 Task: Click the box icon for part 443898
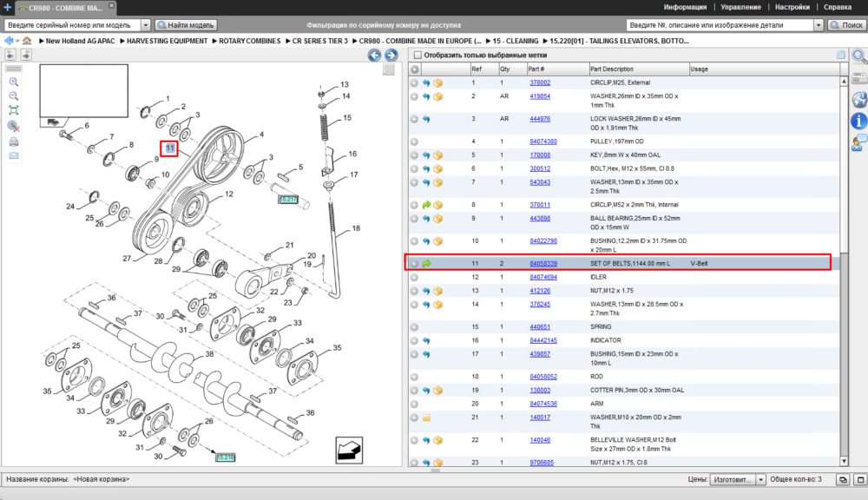click(437, 219)
